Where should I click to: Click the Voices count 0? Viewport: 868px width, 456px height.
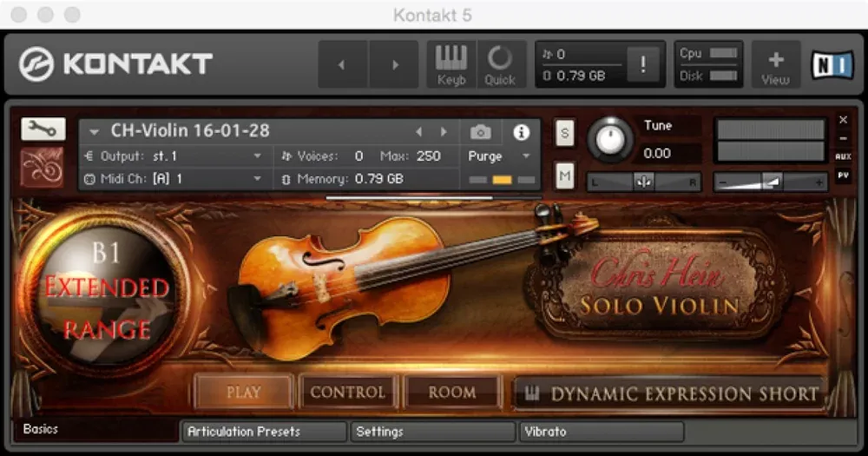(x=358, y=156)
